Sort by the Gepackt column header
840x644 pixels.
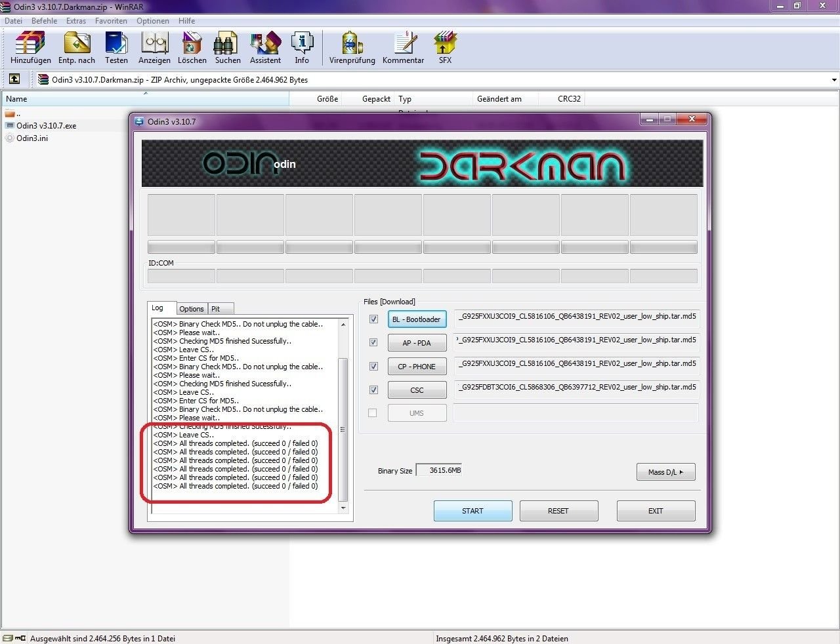368,99
